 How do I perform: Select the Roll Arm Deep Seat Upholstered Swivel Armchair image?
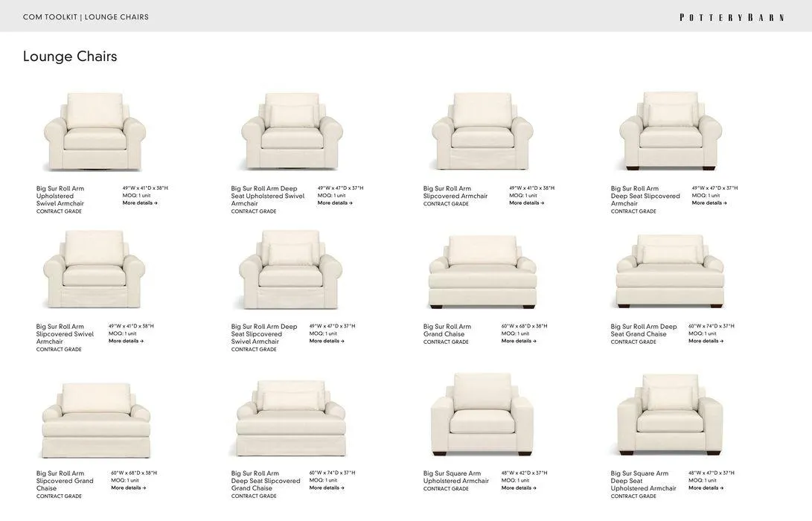(x=292, y=132)
